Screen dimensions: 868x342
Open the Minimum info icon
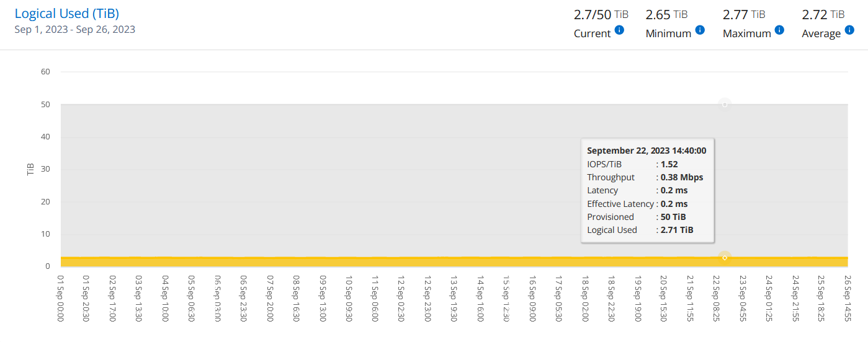point(700,30)
